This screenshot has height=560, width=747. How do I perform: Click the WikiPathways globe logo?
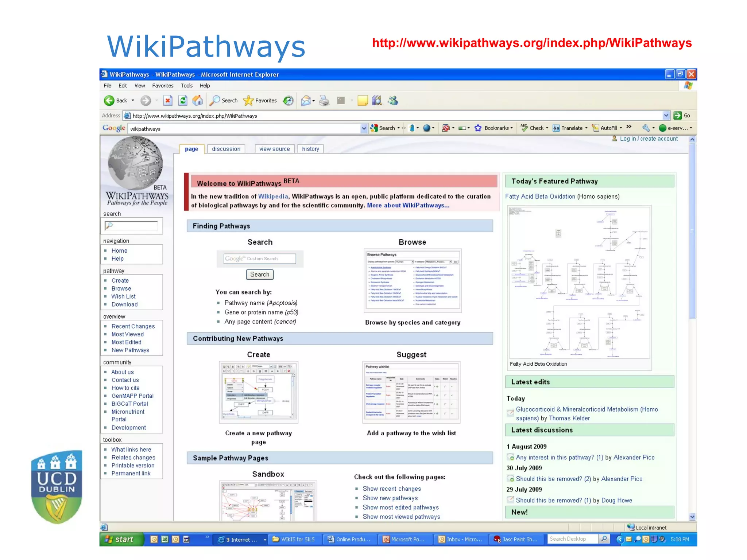click(x=136, y=163)
